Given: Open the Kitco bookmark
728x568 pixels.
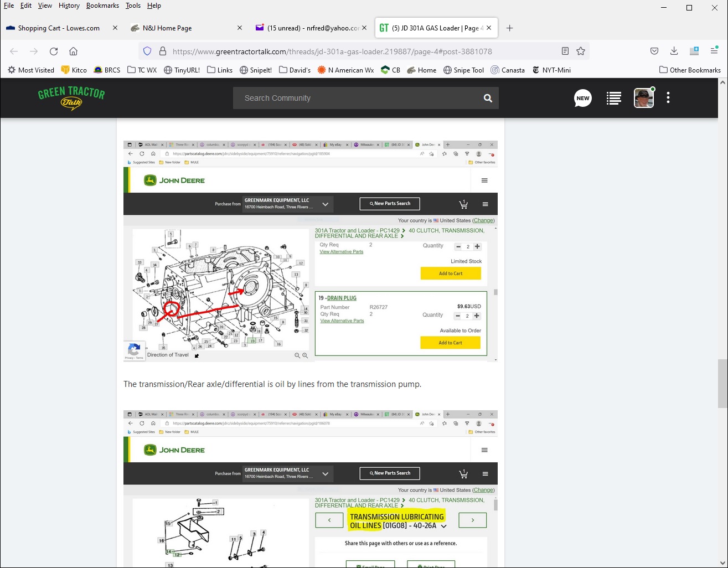Looking at the screenshot, I should (x=74, y=70).
